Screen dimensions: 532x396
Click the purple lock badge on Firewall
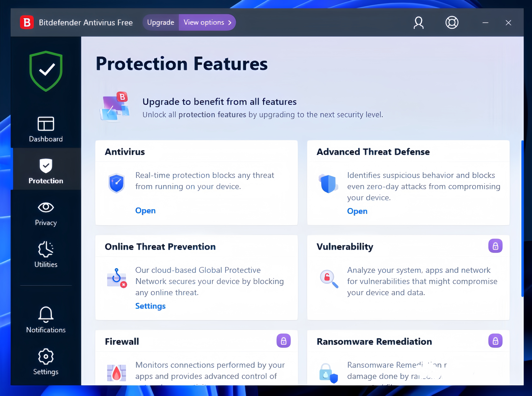tap(284, 341)
